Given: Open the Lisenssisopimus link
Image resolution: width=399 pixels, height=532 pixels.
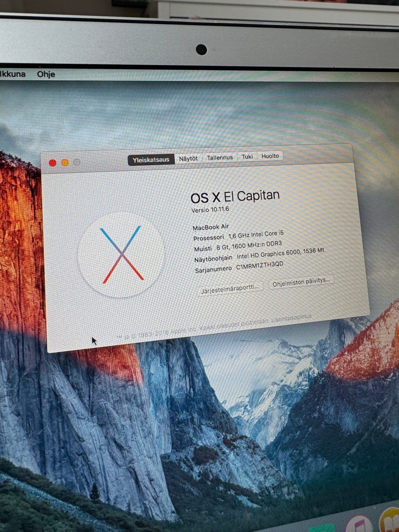Looking at the screenshot, I should tap(291, 318).
